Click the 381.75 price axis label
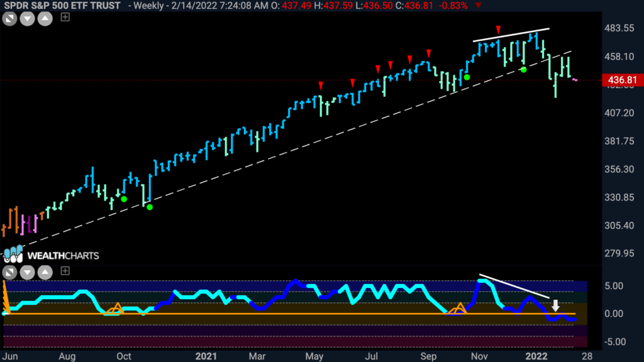The width and height of the screenshot is (644, 362). pyautogui.click(x=619, y=141)
